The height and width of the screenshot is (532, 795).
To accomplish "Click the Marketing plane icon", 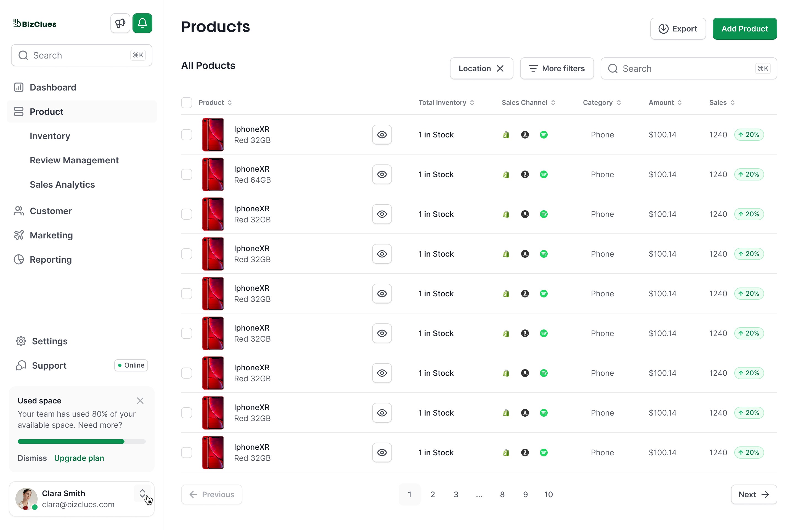I will click(19, 235).
